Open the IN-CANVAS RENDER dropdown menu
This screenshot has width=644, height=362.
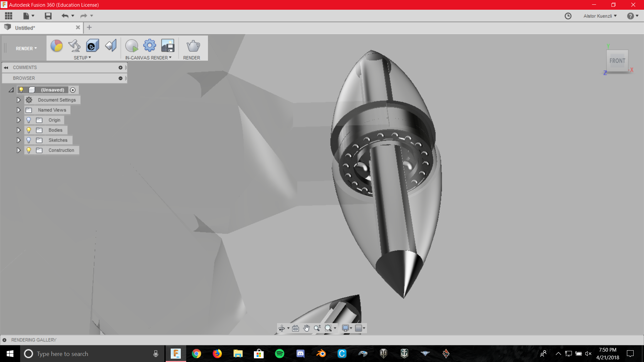(148, 58)
